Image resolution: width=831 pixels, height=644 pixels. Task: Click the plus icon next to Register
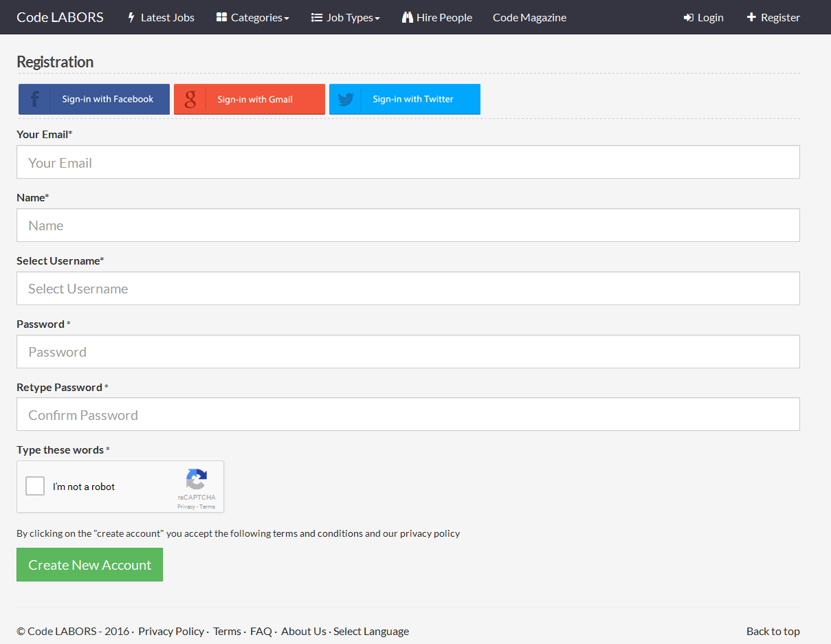(x=751, y=17)
